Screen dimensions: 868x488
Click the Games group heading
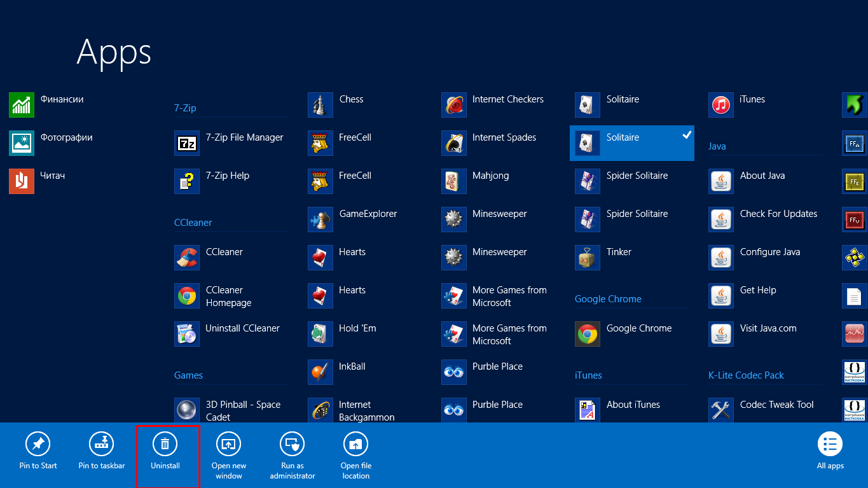coord(189,375)
